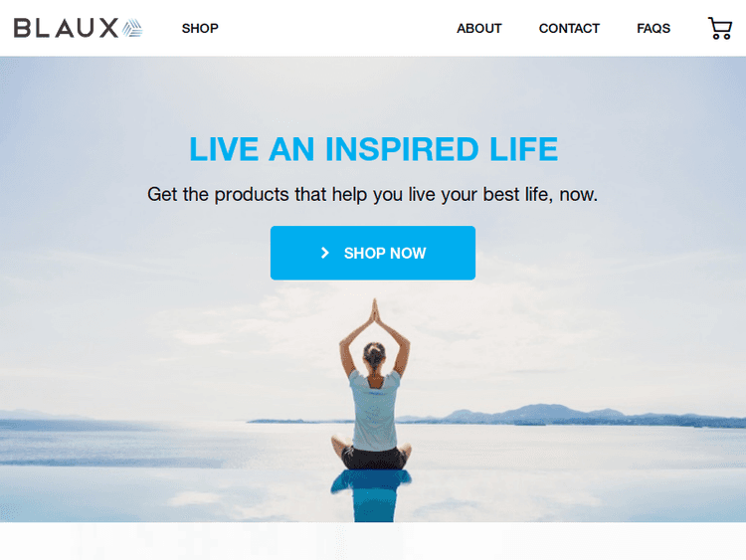Click the woman's white t-shirt
Image resolution: width=746 pixels, height=560 pixels.
[x=374, y=411]
